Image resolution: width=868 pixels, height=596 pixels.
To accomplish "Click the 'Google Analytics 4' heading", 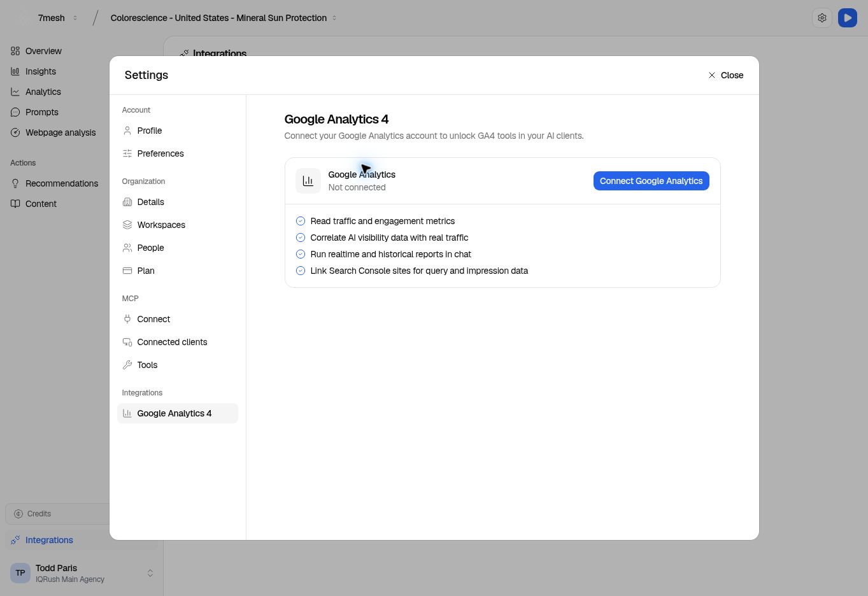I will point(336,119).
